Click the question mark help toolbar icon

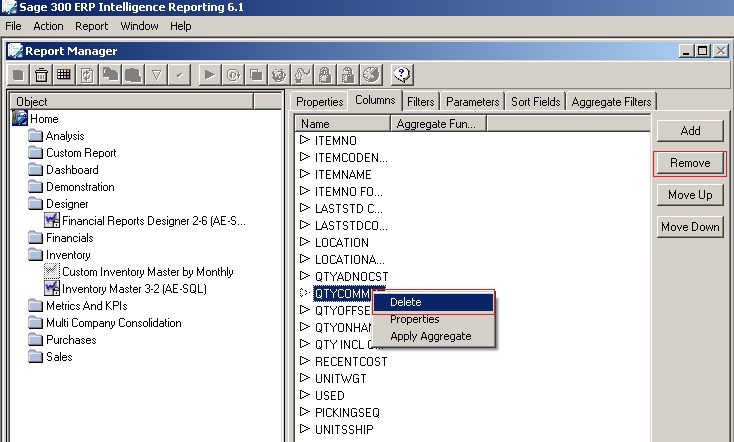(402, 75)
